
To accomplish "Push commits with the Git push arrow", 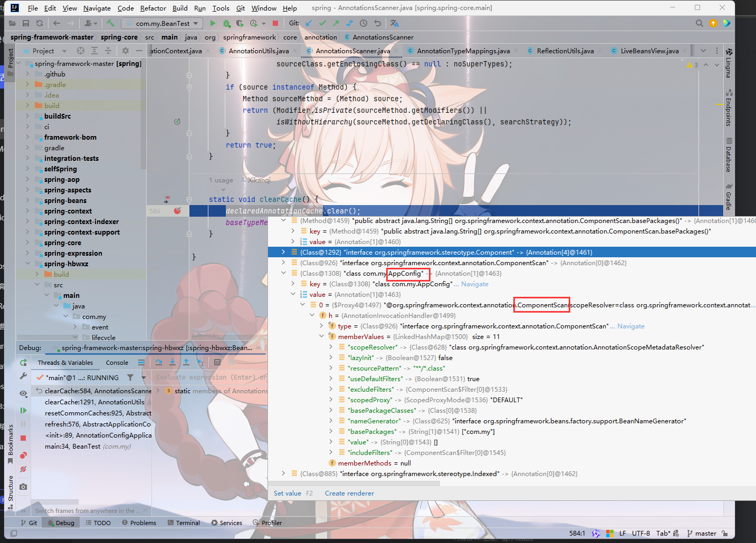I will coord(336,23).
